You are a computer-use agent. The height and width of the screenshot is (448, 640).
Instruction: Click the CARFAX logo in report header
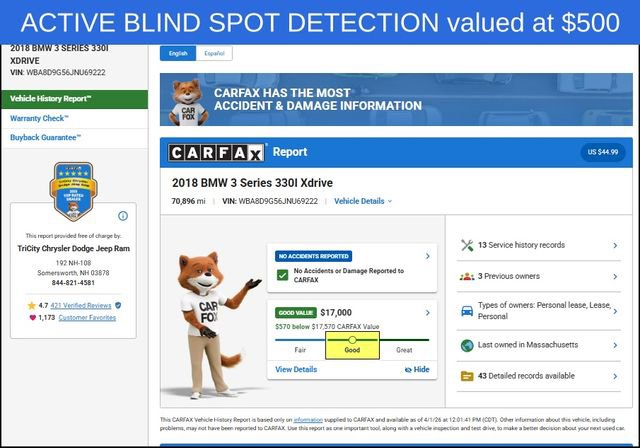217,152
